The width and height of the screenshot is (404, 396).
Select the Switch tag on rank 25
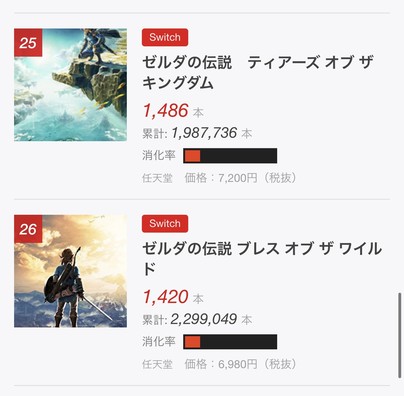coord(165,37)
